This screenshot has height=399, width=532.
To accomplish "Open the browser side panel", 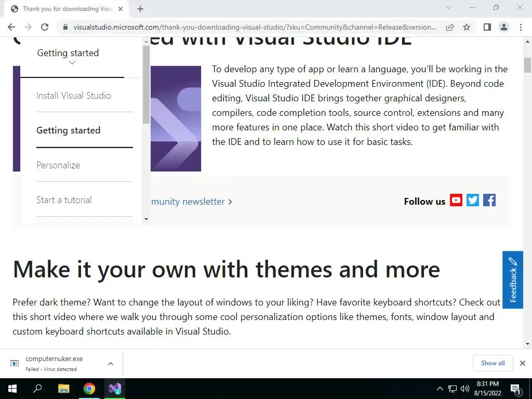I will [487, 27].
